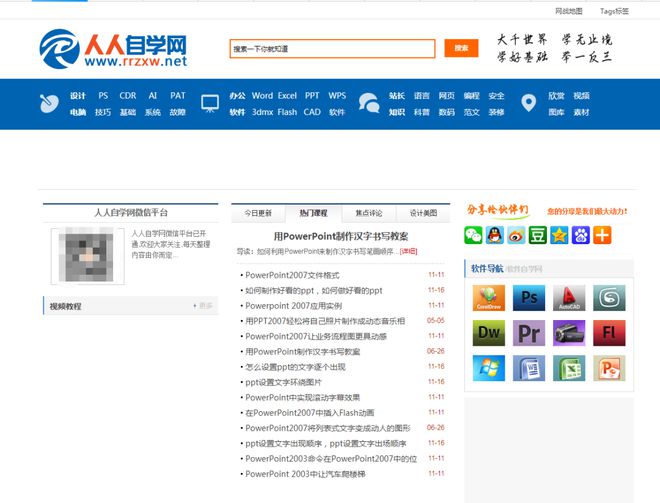Open article 在PowerPoint2007中插入Flash动画
The height and width of the screenshot is (503, 660).
[x=310, y=413]
